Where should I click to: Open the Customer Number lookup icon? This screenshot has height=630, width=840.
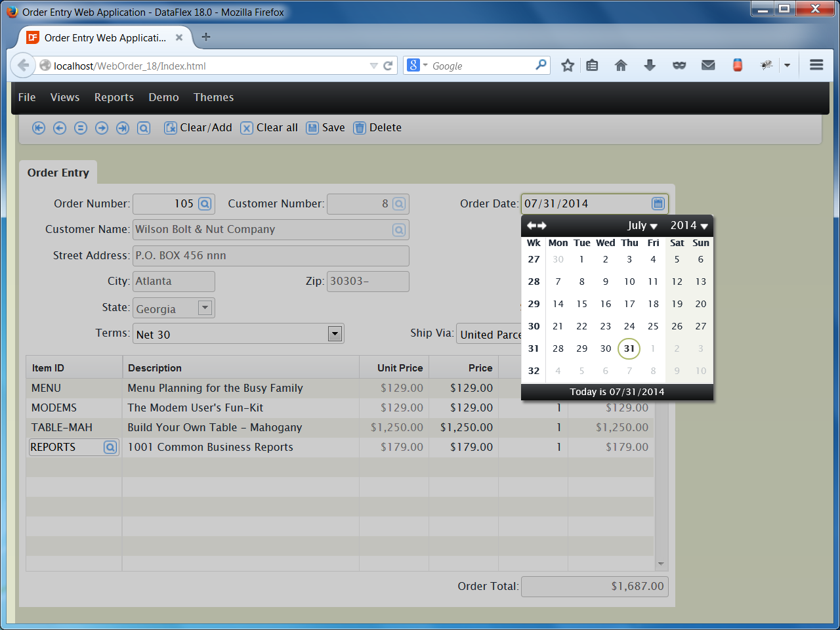[x=399, y=204]
